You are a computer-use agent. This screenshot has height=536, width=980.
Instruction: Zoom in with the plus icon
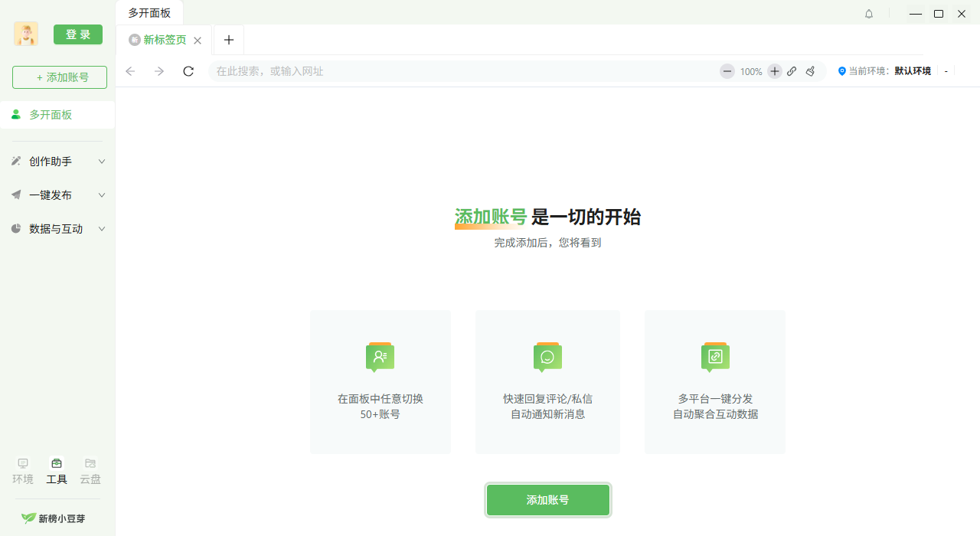775,71
